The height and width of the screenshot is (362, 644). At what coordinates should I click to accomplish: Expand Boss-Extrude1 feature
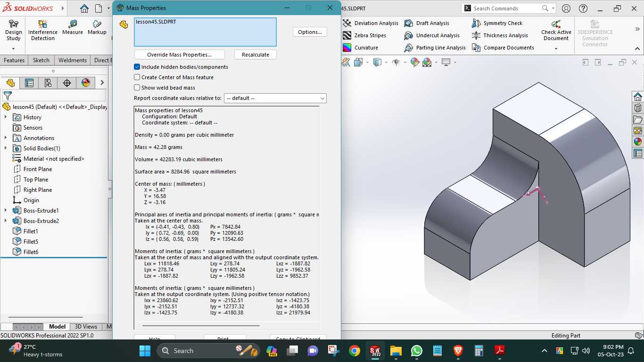point(6,211)
